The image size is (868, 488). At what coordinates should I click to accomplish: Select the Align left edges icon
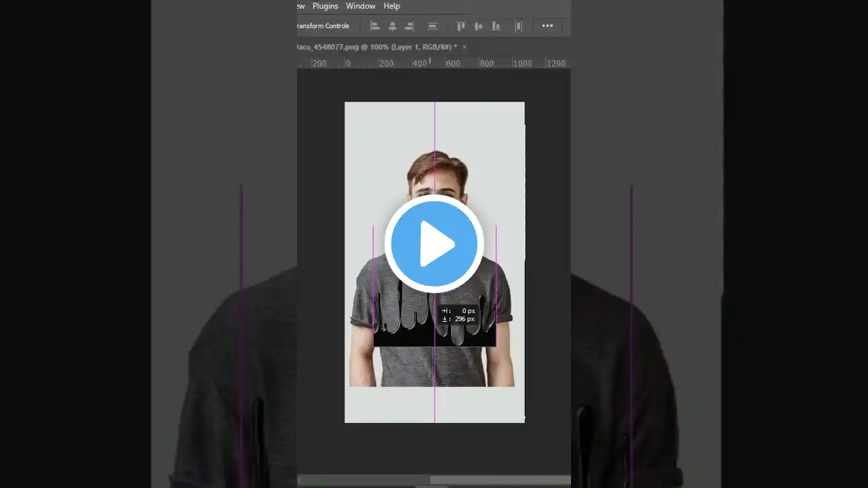375,26
